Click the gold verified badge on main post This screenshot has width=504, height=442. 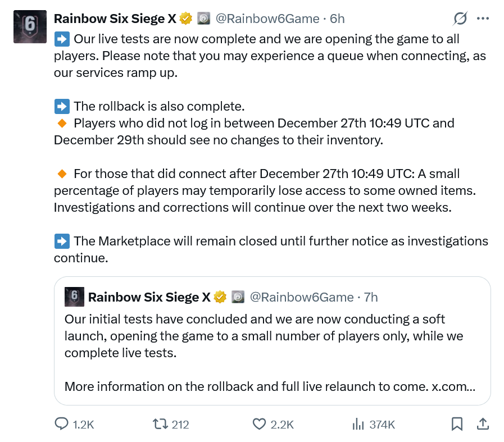186,19
